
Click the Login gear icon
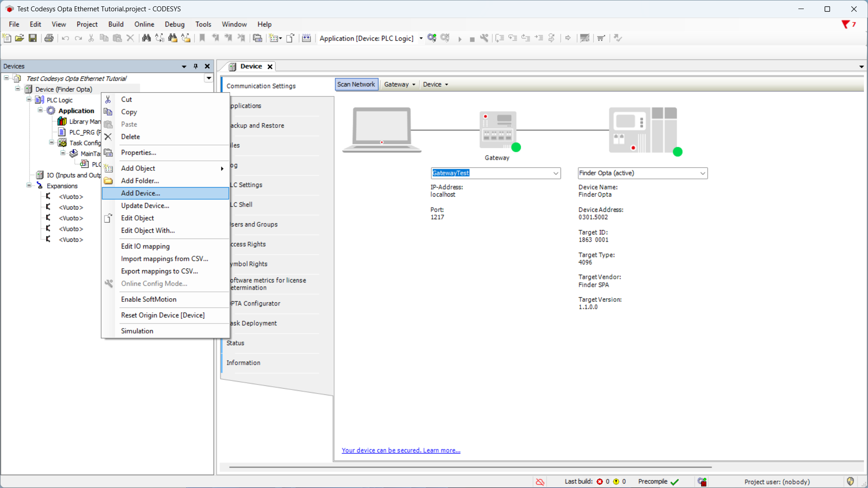pyautogui.click(x=432, y=38)
